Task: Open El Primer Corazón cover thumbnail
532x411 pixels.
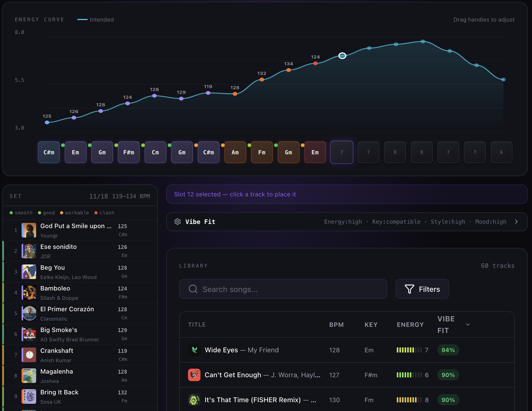Action: pos(29,313)
